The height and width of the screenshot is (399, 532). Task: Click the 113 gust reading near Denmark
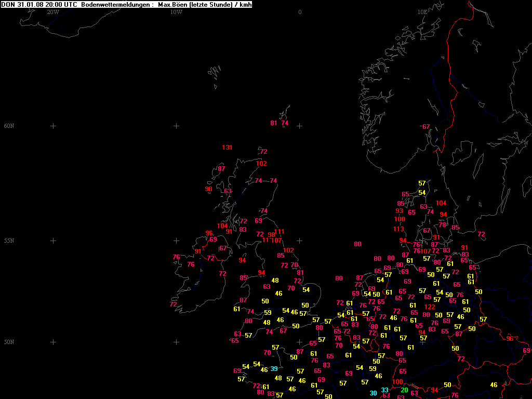398,229
